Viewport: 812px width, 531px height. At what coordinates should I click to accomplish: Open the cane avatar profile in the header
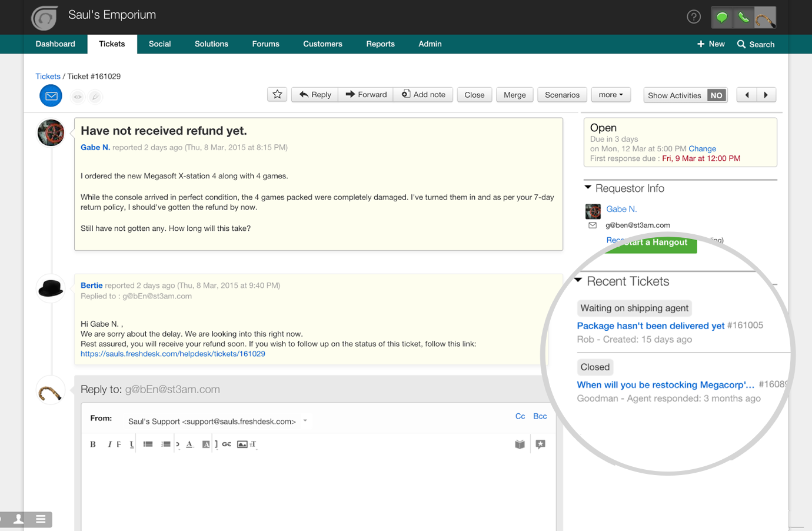pos(765,18)
